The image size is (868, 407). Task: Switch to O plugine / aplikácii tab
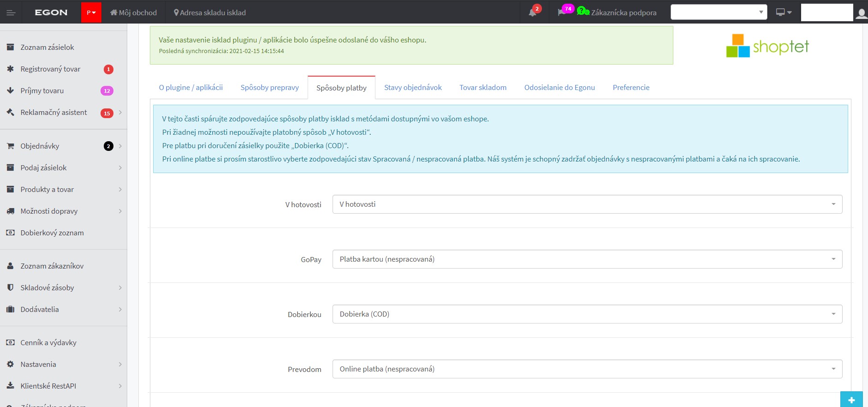tap(191, 87)
